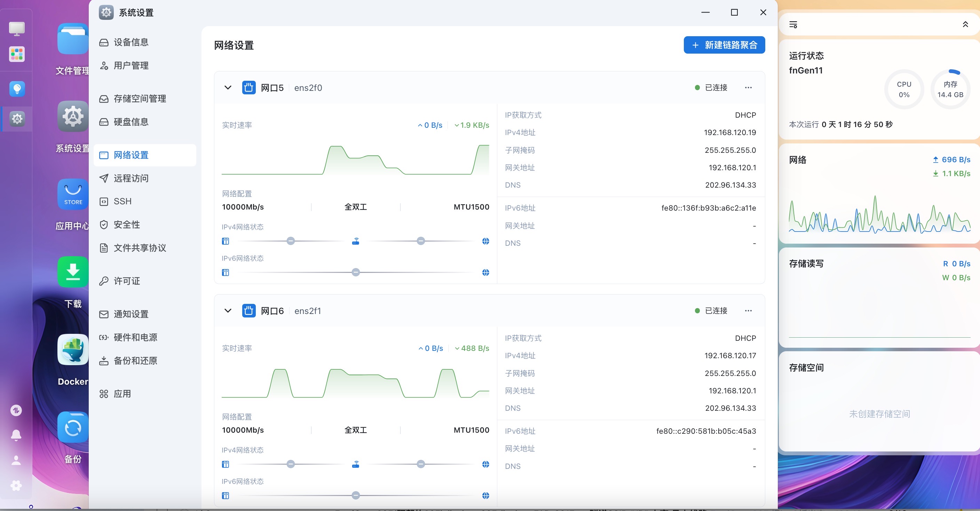Click the green download app icon
Viewport: 980px width, 511px height.
(x=73, y=272)
